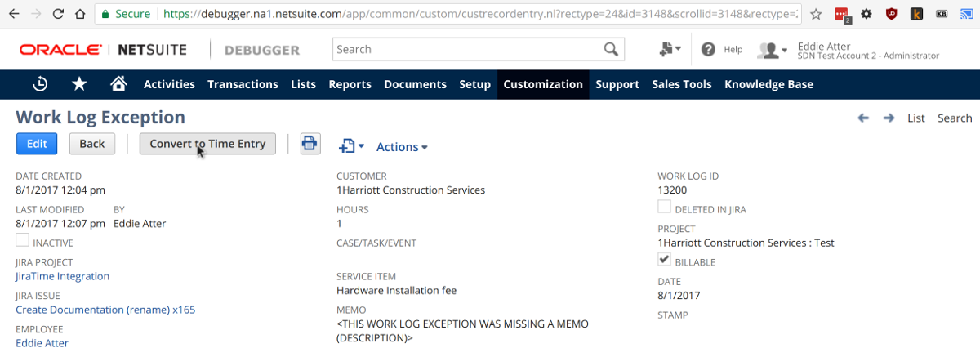This screenshot has width=980, height=357.
Task: Click into the global Search field
Action: (465, 50)
